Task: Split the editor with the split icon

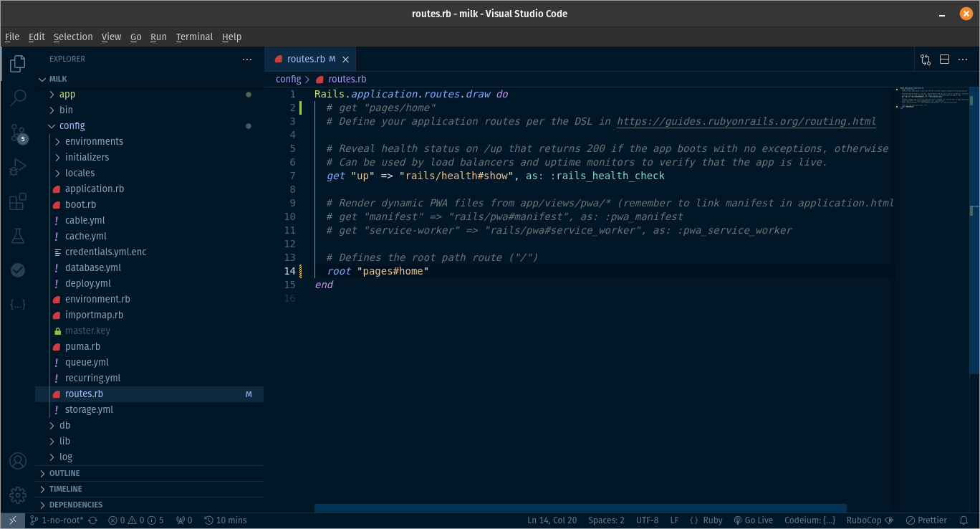Action: coord(944,59)
